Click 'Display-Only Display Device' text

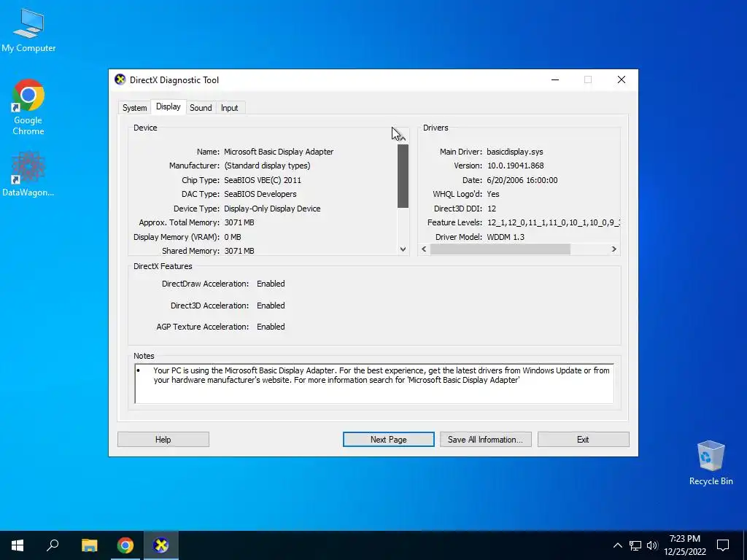272,209
